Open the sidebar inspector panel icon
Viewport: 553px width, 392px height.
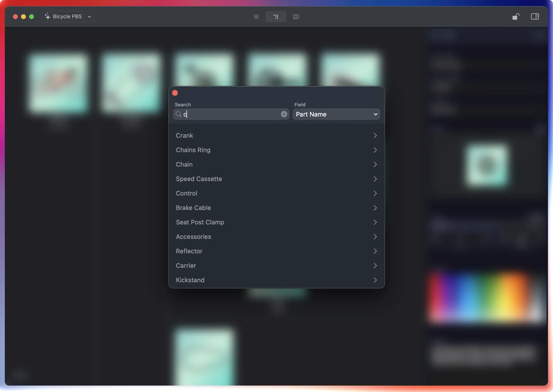pyautogui.click(x=535, y=16)
